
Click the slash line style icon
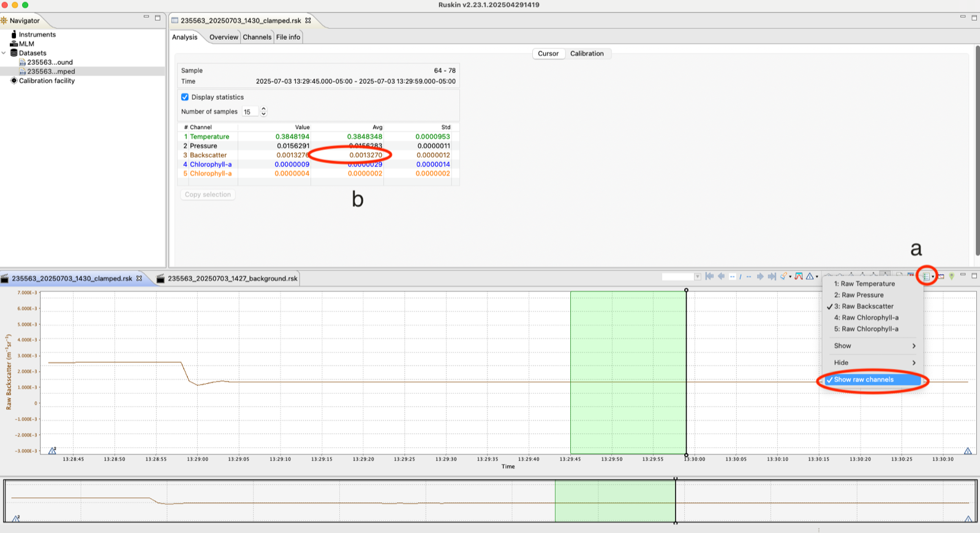[741, 277]
